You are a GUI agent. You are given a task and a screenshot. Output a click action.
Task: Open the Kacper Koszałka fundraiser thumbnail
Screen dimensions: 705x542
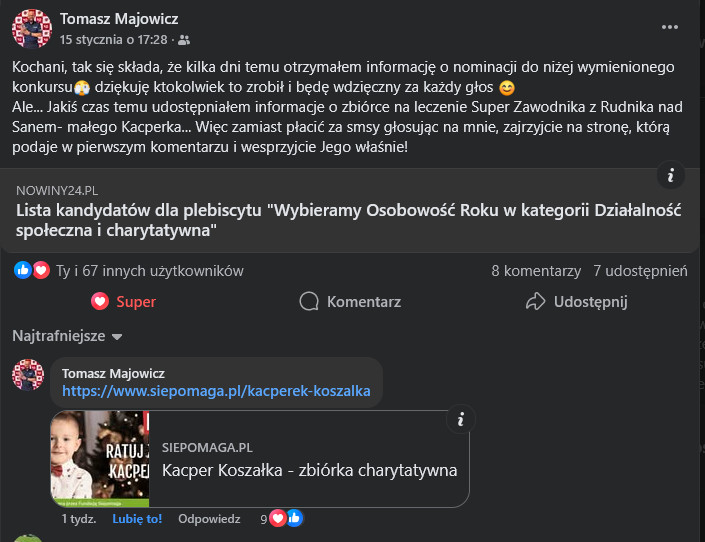pos(100,458)
